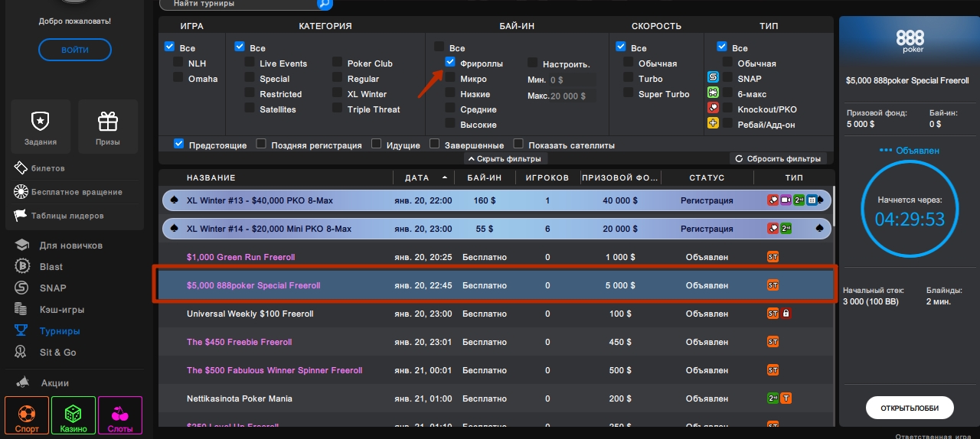This screenshot has height=439, width=980.
Task: Open The $500 Fabulous Winner Spinner Freeroll
Action: pos(274,370)
